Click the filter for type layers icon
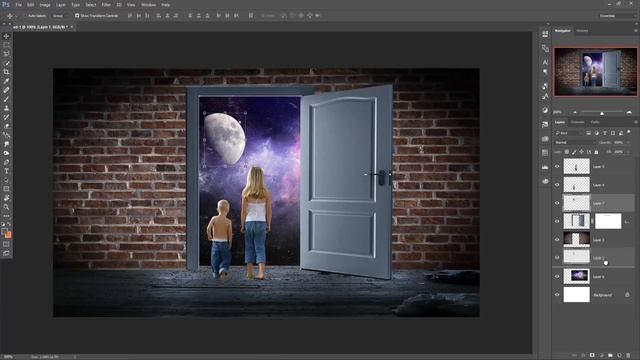Viewport: 640px width, 360px height. point(604,133)
